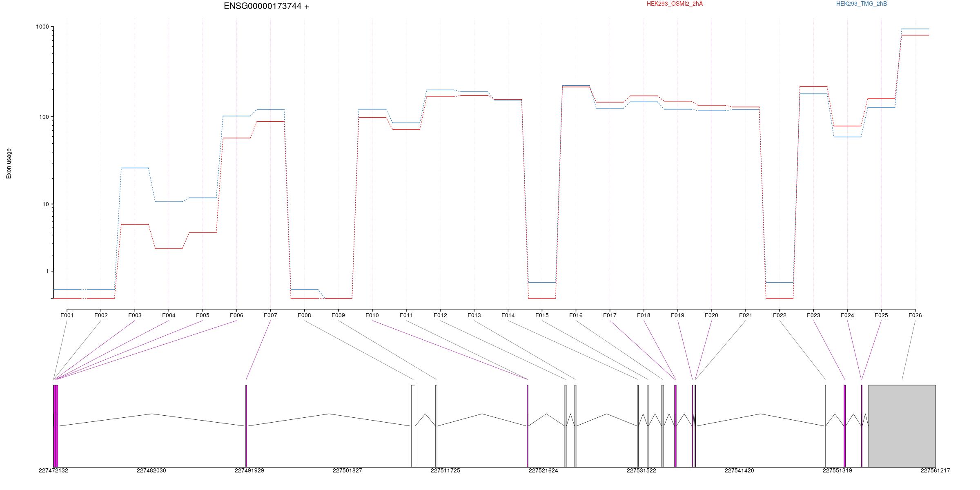Click exon label E015
The height and width of the screenshot is (490, 980).
pos(542,315)
